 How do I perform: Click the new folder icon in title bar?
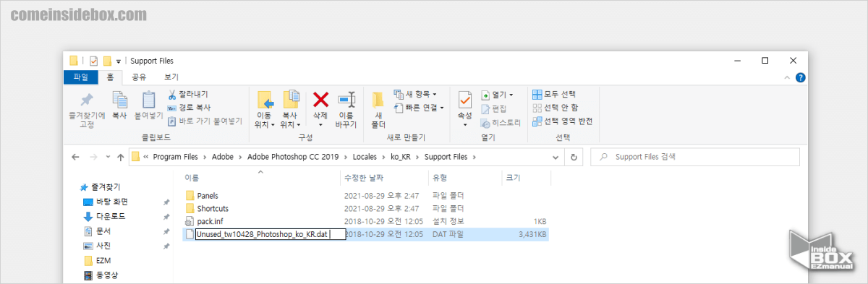click(107, 61)
